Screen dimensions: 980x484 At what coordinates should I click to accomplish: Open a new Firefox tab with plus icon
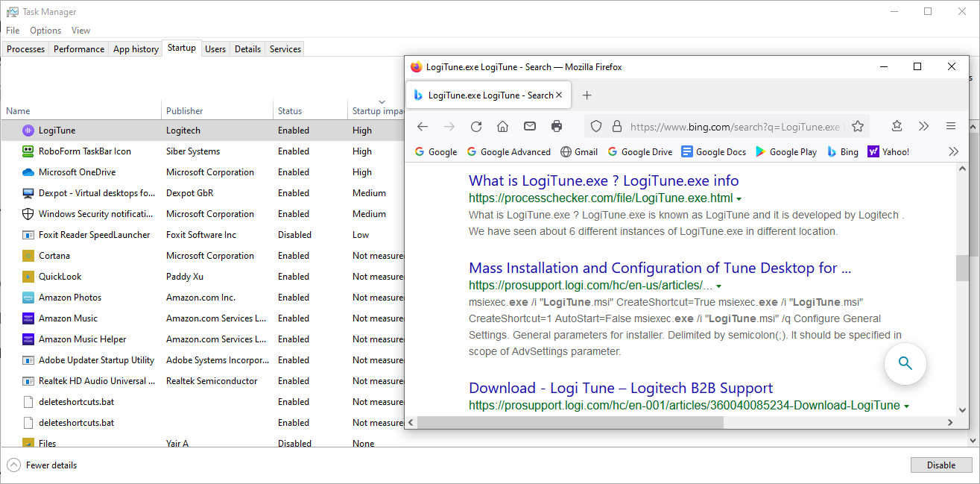coord(587,95)
